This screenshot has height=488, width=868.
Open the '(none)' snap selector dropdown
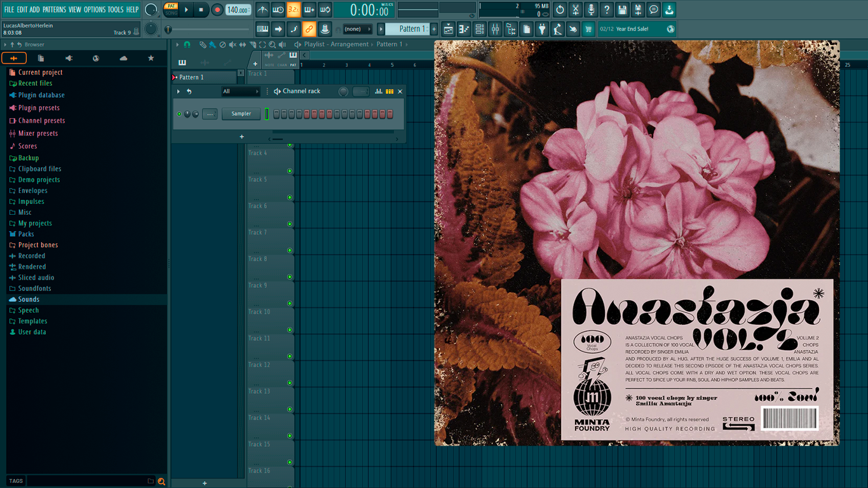(x=358, y=29)
